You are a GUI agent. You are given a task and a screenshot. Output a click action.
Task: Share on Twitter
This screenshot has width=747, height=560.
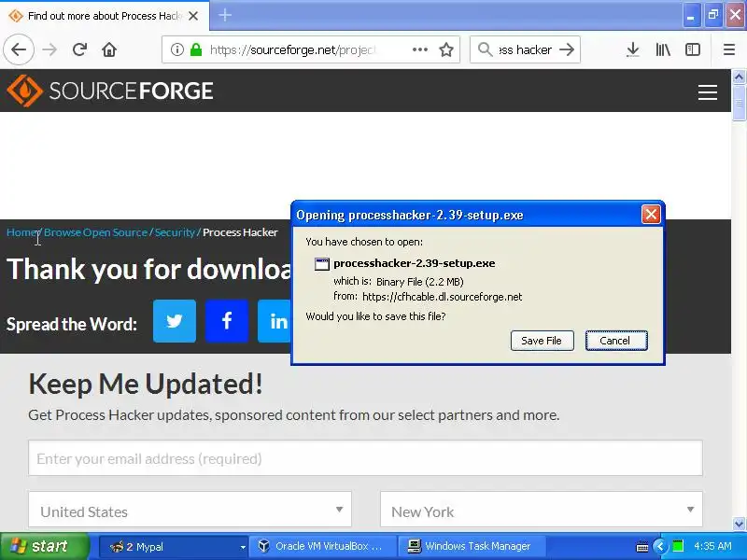[x=175, y=321]
